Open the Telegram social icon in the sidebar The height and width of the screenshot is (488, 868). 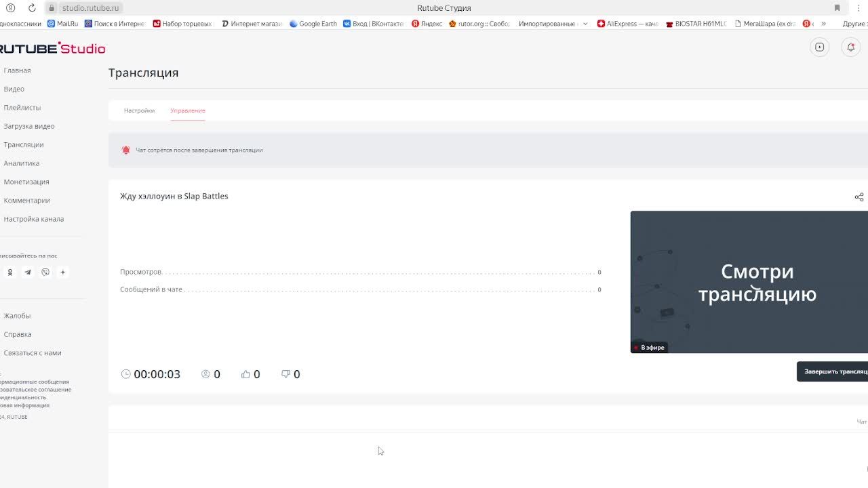click(28, 272)
